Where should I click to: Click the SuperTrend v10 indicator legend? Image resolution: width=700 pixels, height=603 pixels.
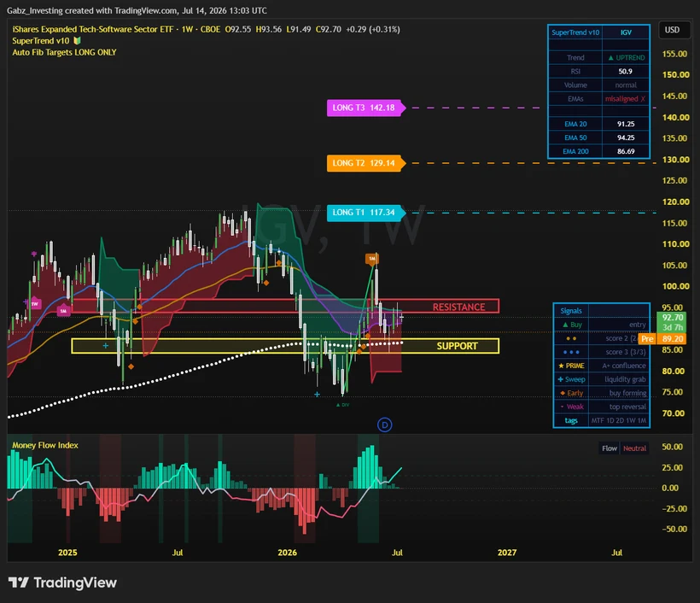point(41,41)
